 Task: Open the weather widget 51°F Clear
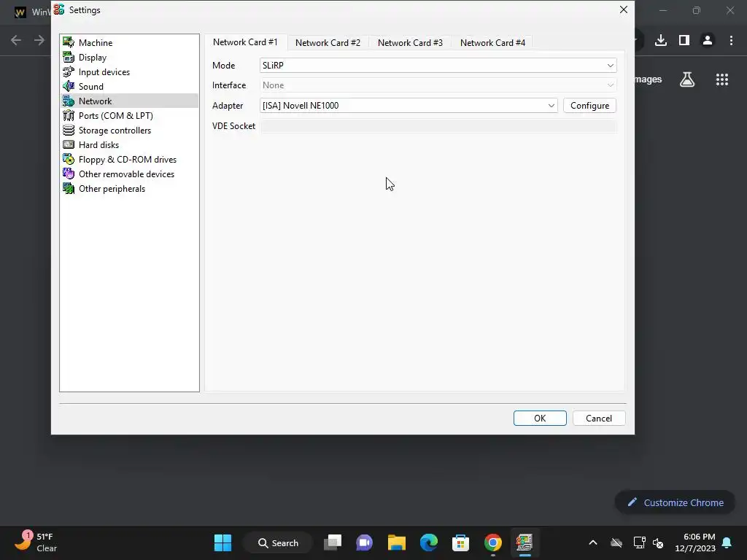pos(36,542)
